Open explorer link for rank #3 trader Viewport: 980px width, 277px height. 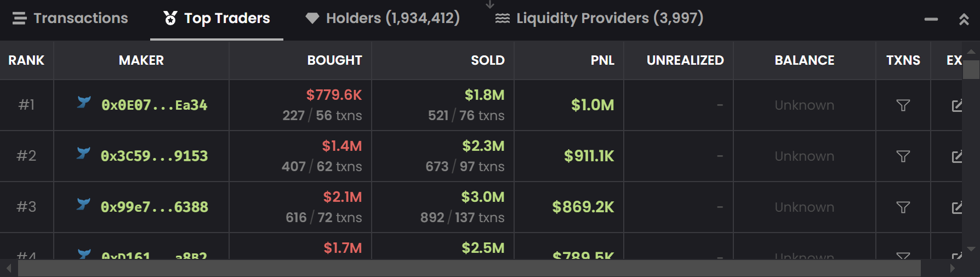click(x=956, y=207)
